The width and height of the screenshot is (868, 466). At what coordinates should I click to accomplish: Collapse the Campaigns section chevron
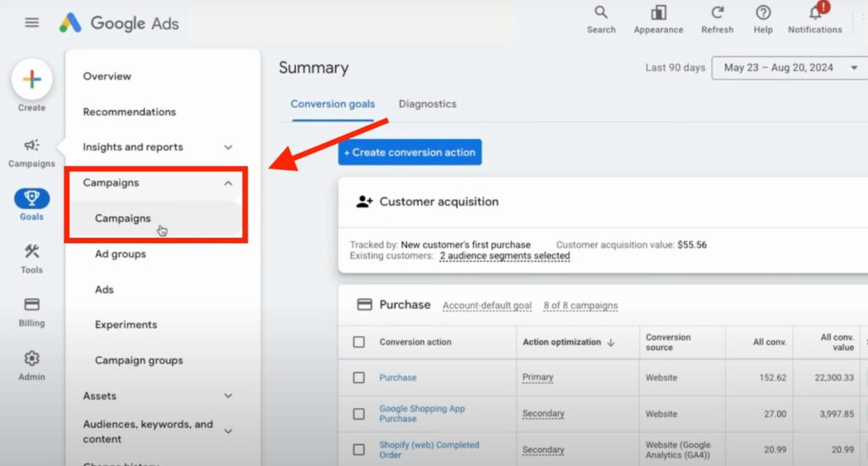(228, 183)
